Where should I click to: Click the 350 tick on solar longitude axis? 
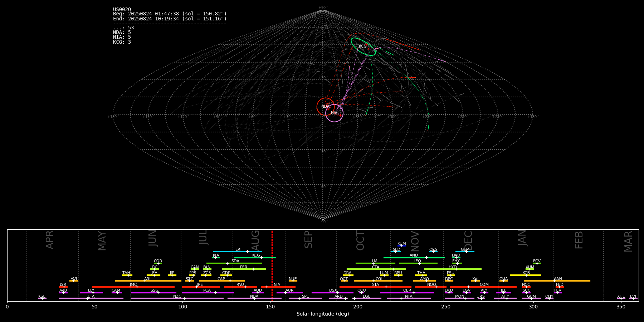(621, 307)
